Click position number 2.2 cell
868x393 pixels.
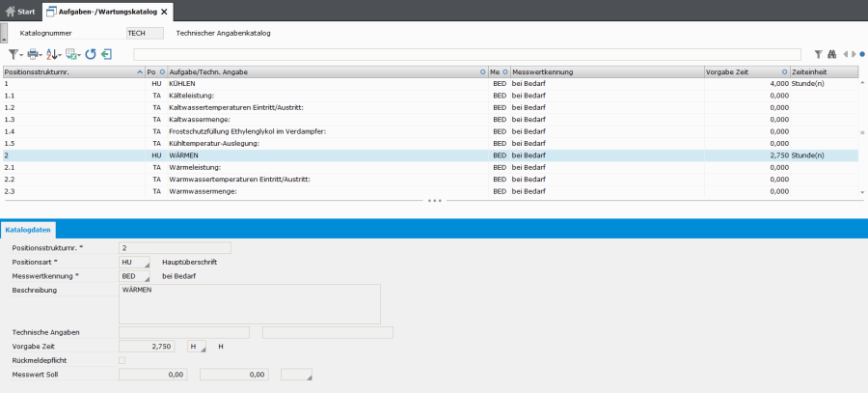(x=73, y=180)
